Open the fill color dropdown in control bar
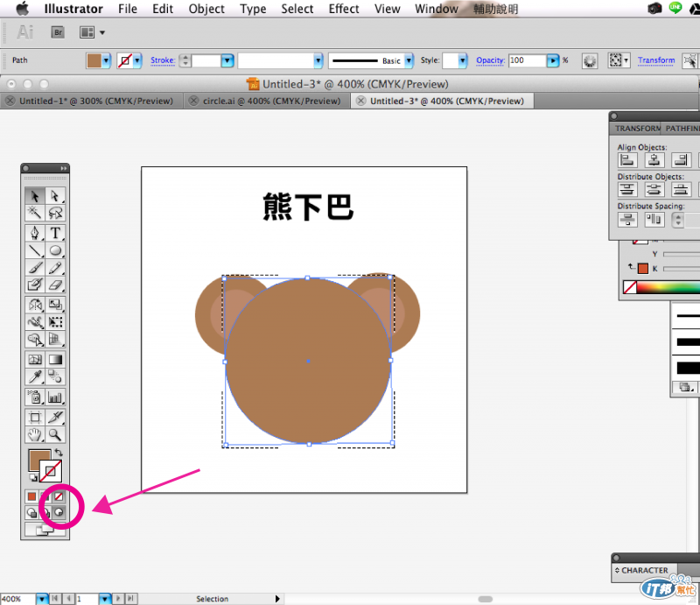The height and width of the screenshot is (605, 700). point(107,61)
